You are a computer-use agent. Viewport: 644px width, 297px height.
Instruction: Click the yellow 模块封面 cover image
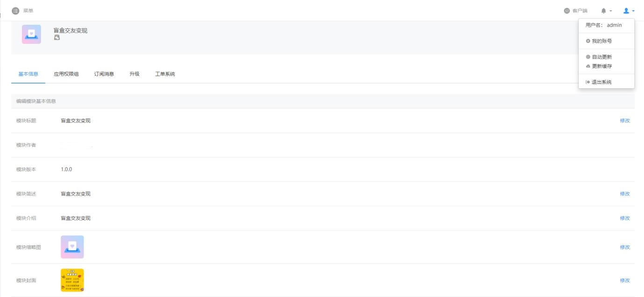72,280
